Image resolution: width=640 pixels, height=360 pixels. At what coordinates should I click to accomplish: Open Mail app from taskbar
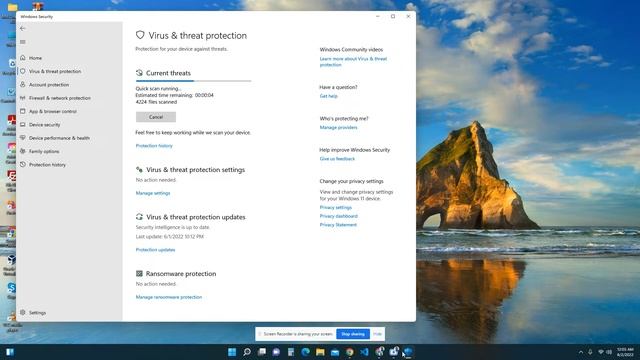(335, 352)
